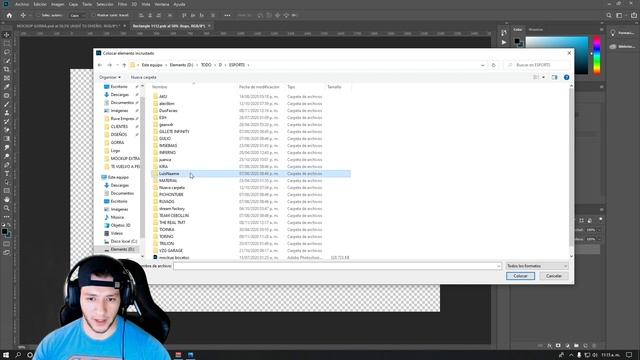The image size is (640, 360).
Task: Open file dialog help icon
Action: [566, 77]
